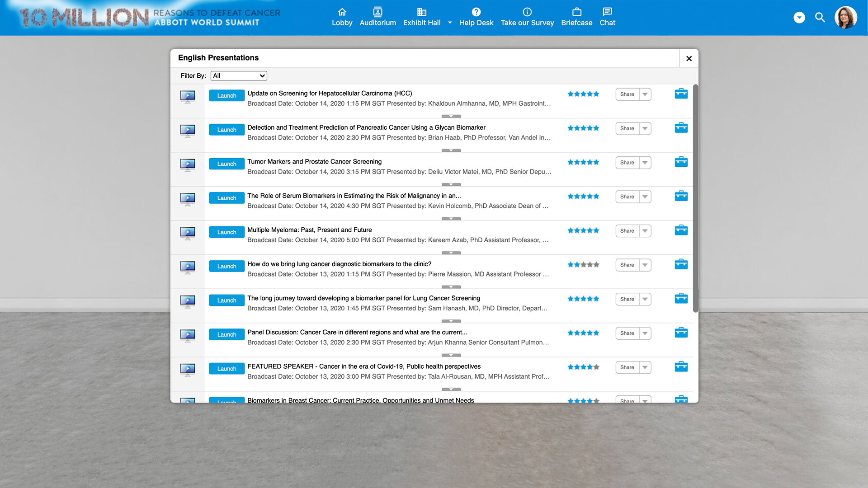Click the monitor icon for Panel Discussion row

click(x=188, y=336)
